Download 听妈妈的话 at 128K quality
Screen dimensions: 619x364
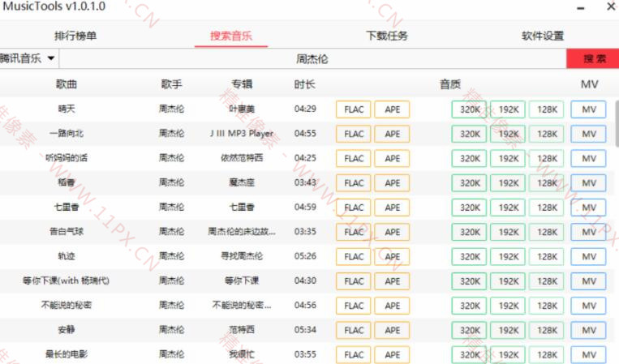(x=547, y=159)
